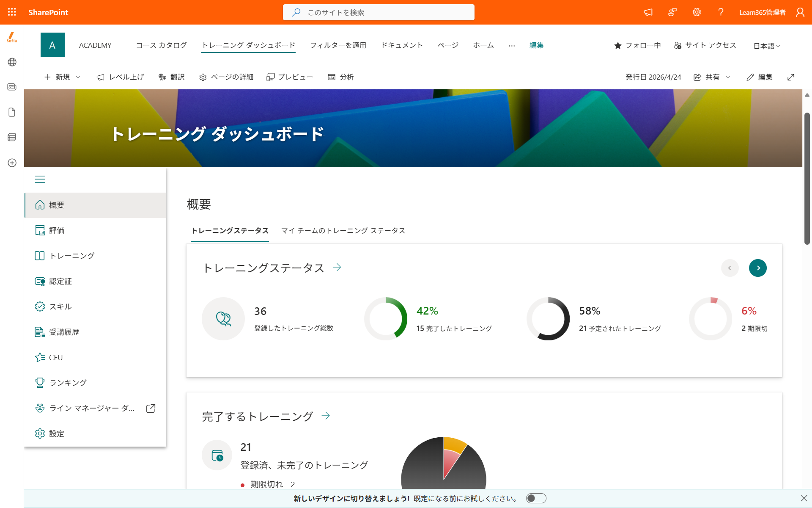This screenshot has height=508, width=812.
Task: Open コース カタログ navigation item
Action: tap(161, 45)
